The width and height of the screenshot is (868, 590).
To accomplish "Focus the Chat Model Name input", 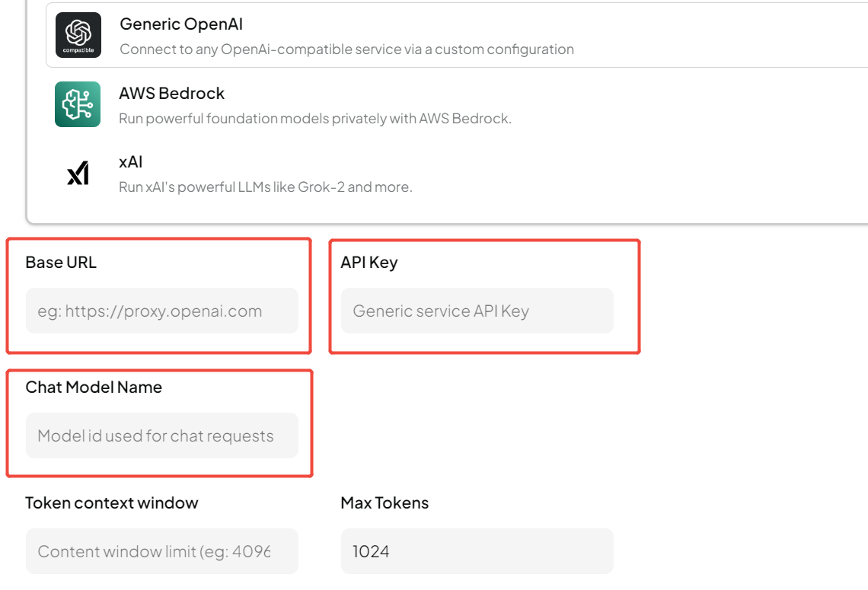I will [161, 435].
